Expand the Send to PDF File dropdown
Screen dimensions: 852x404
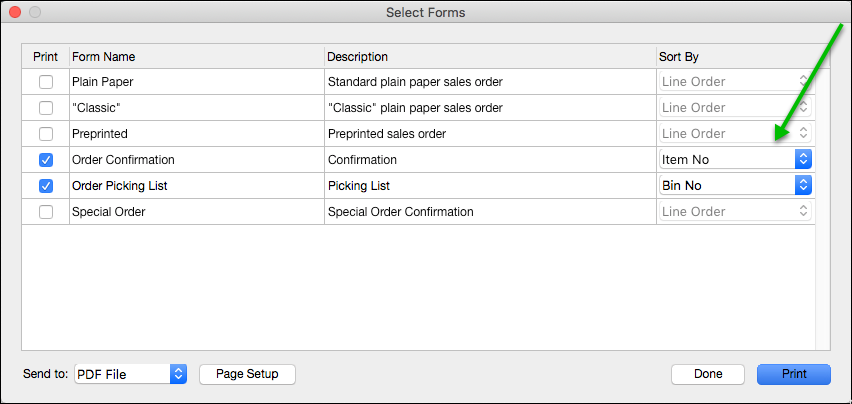[x=131, y=374]
